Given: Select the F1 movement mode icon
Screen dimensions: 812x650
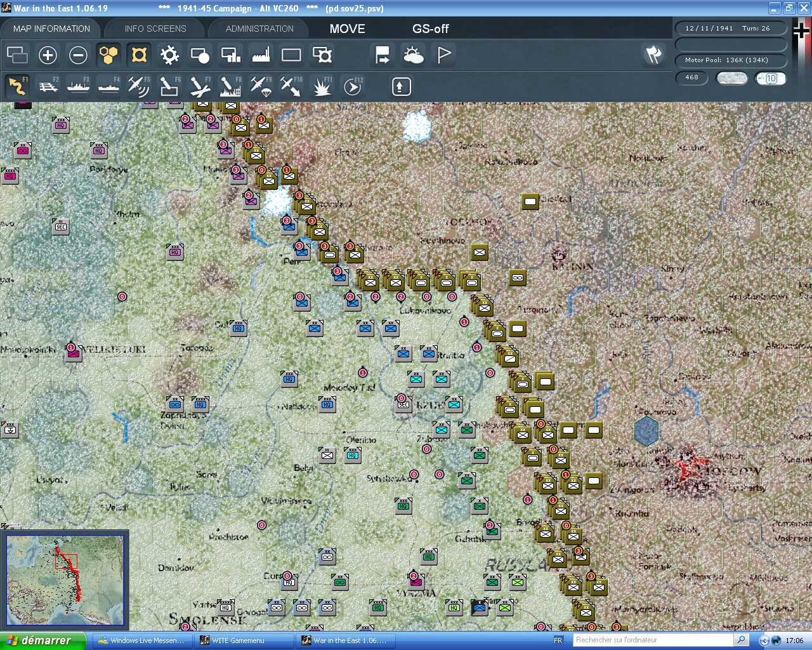Looking at the screenshot, I should pos(17,86).
